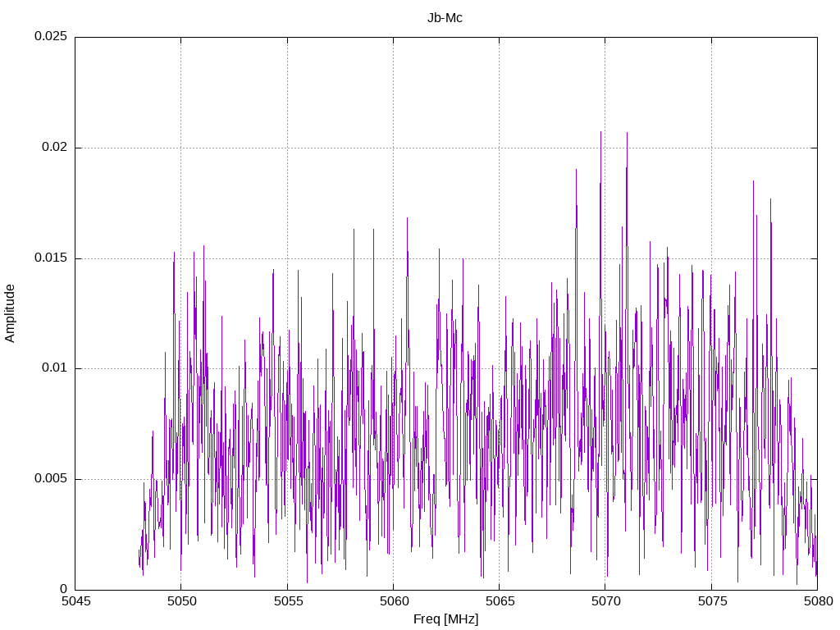The height and width of the screenshot is (630, 840).
Task: Click the 5050 x-axis tick label
Action: coord(182,600)
